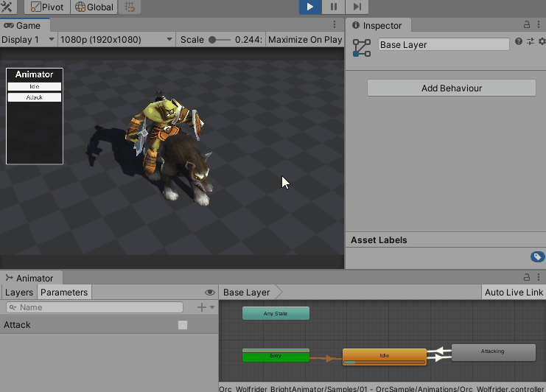This screenshot has width=546, height=392.
Task: Adjust the Scale slider handle
Action: 212,40
